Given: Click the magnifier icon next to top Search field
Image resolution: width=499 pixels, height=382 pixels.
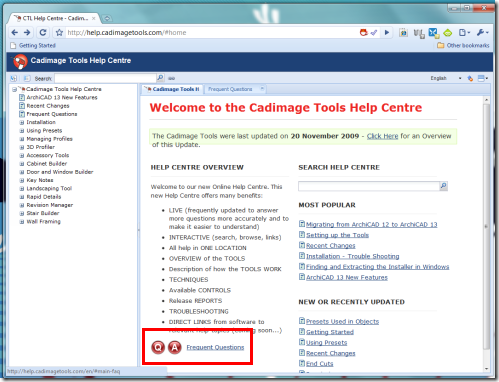Looking at the screenshot, I should coord(160,78).
